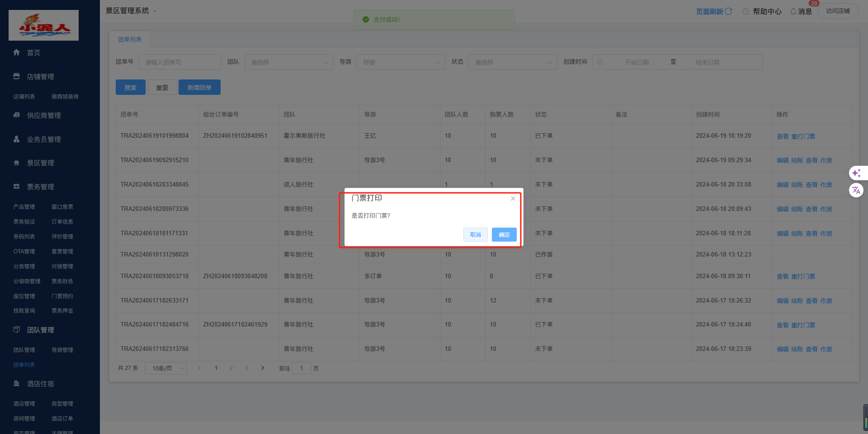Image resolution: width=868 pixels, height=434 pixels.
Task: Click the page refresh icon
Action: pyautogui.click(x=728, y=11)
